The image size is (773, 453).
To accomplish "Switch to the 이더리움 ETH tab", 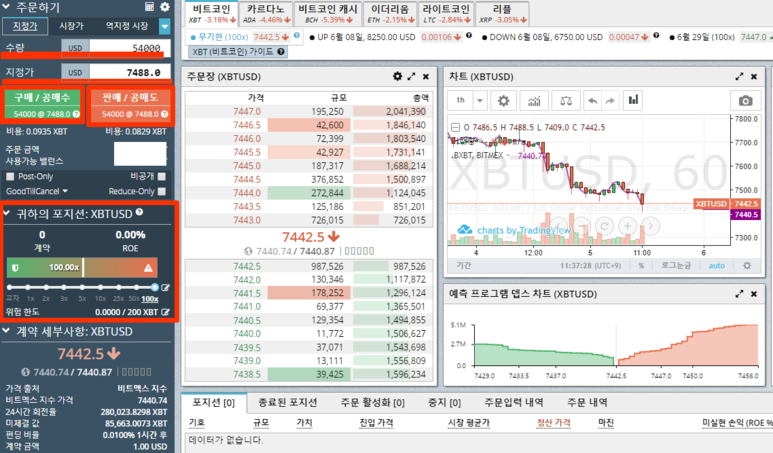I will pos(390,13).
